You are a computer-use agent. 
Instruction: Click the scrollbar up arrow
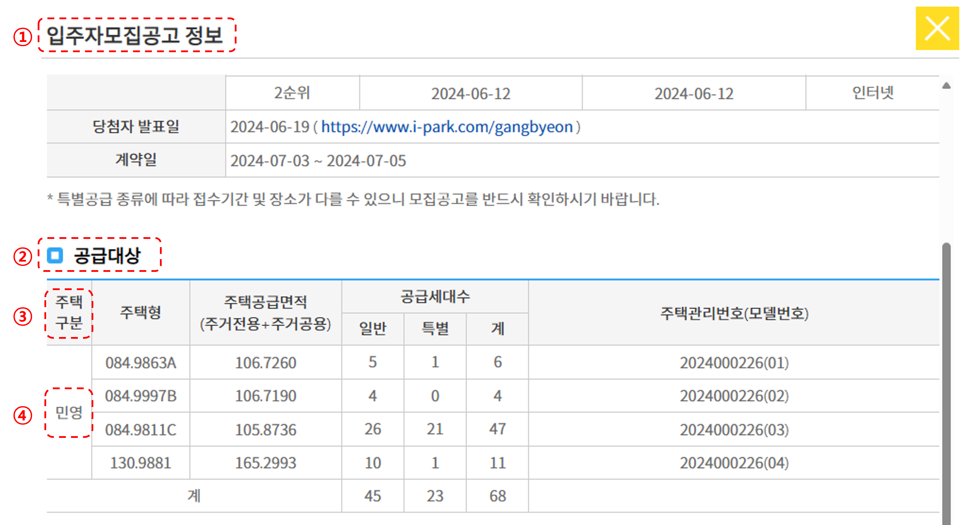(946, 86)
